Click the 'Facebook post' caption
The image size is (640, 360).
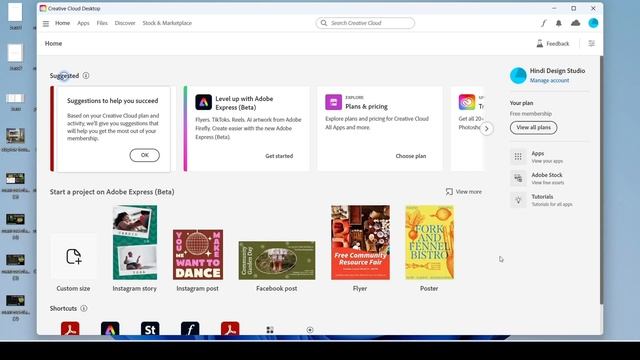coord(277,289)
